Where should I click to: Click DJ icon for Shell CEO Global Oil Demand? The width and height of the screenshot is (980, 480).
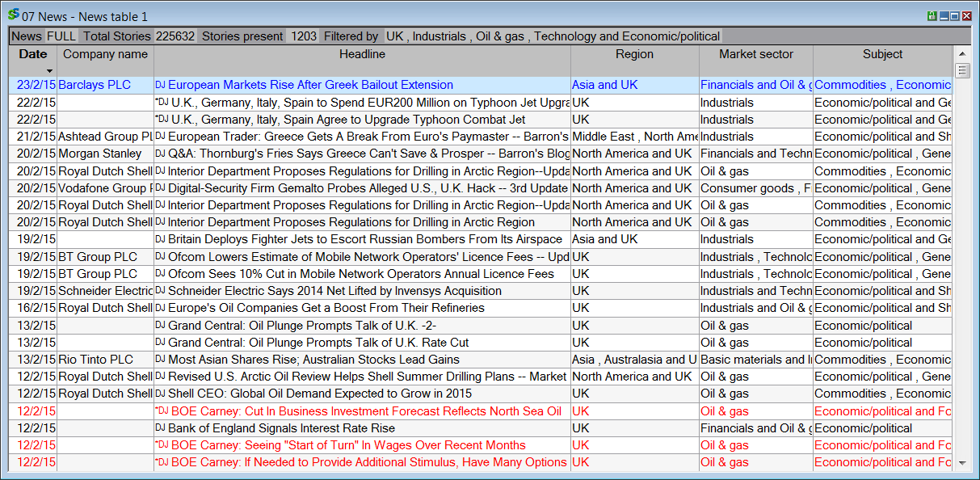[x=160, y=394]
